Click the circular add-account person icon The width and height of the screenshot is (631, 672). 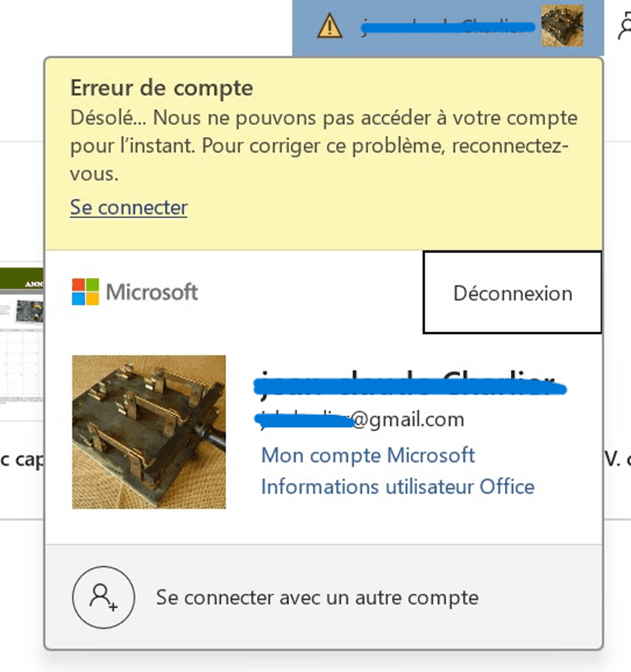click(x=104, y=597)
